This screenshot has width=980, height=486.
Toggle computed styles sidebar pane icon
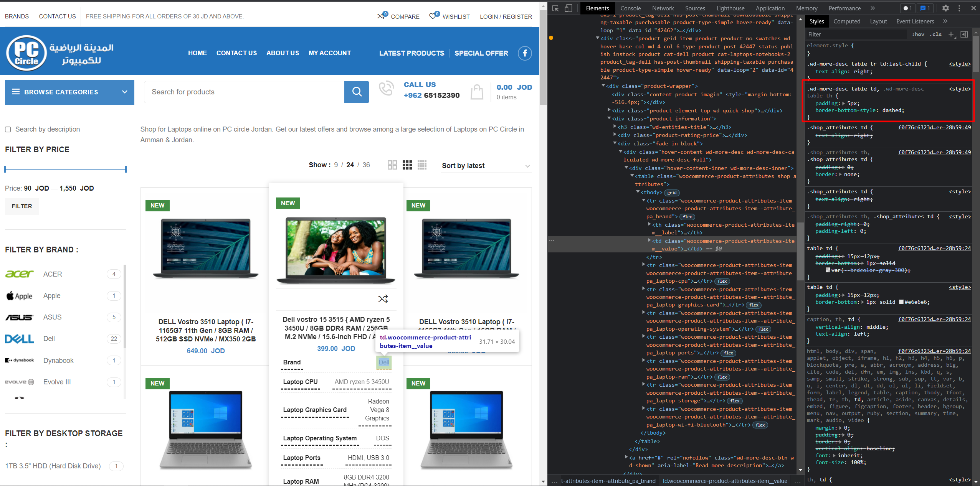coord(964,34)
